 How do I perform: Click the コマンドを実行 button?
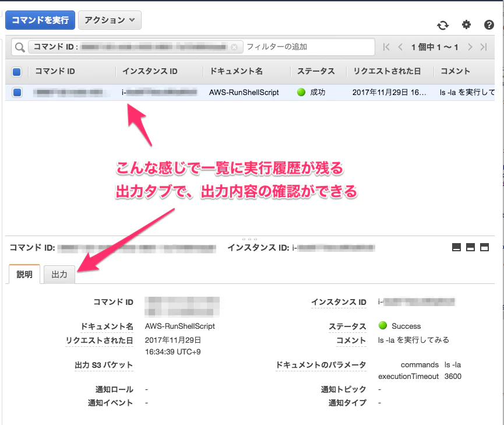coord(40,20)
